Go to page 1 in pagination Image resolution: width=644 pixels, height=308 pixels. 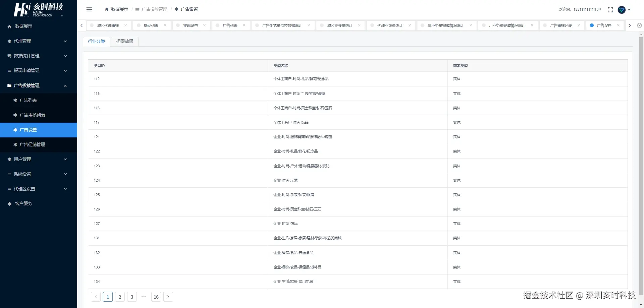tap(108, 297)
